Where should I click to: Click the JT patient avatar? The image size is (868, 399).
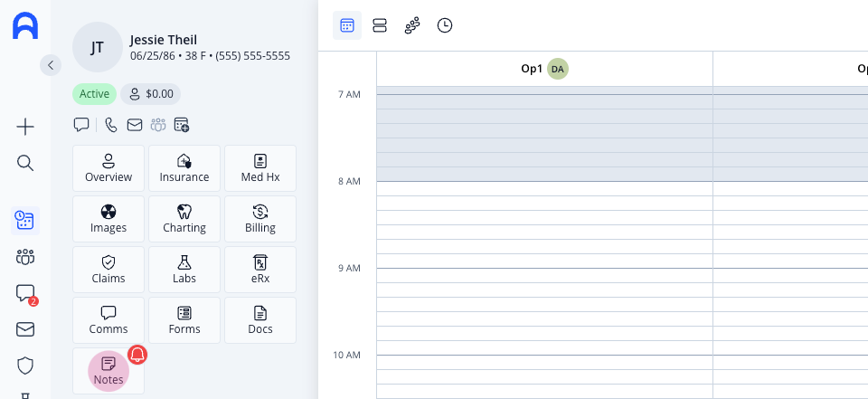point(98,47)
